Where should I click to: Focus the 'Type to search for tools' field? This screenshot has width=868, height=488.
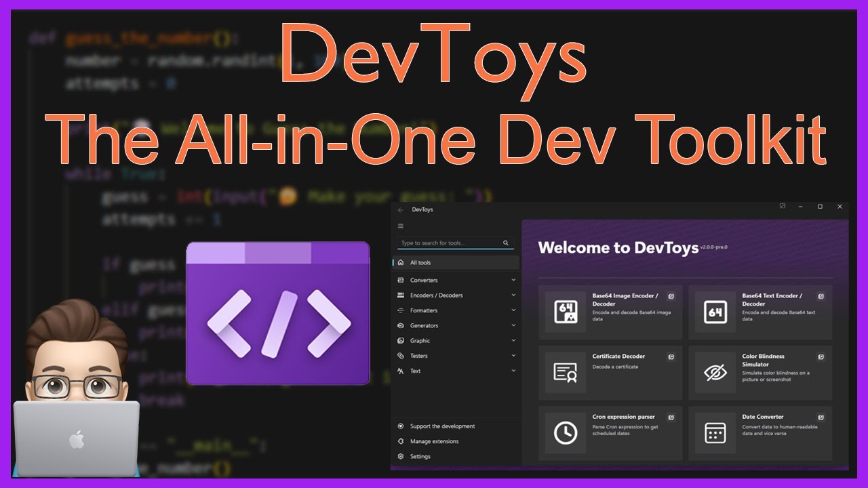pos(455,243)
